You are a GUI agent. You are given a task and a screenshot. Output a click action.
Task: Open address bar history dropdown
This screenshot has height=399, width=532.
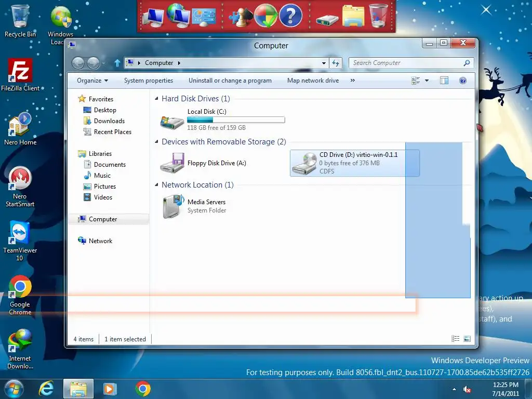point(324,63)
